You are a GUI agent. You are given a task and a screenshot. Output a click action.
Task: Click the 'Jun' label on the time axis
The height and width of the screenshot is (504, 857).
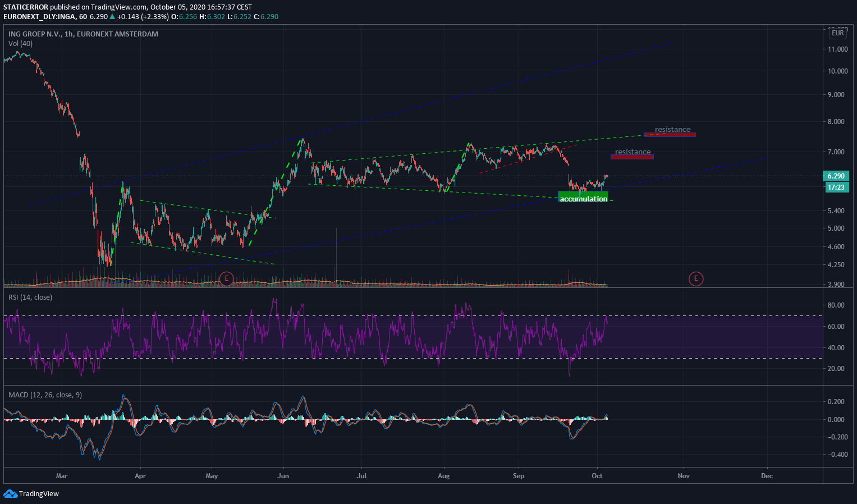click(283, 476)
